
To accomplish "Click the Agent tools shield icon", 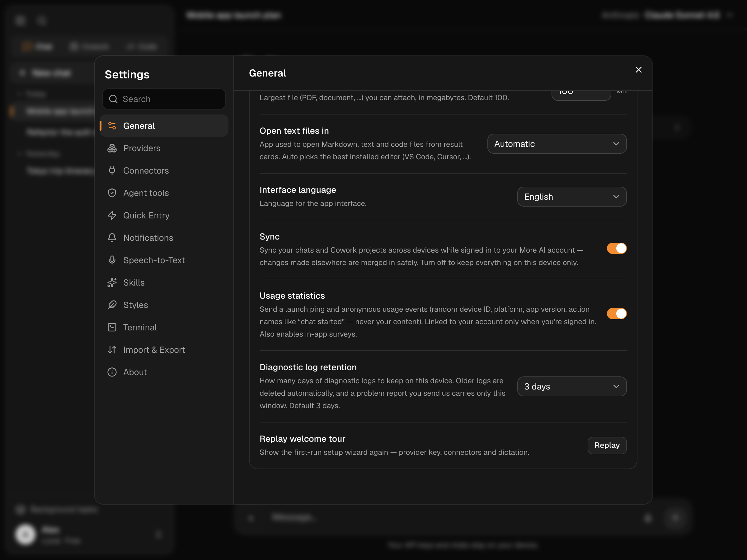I will [112, 193].
